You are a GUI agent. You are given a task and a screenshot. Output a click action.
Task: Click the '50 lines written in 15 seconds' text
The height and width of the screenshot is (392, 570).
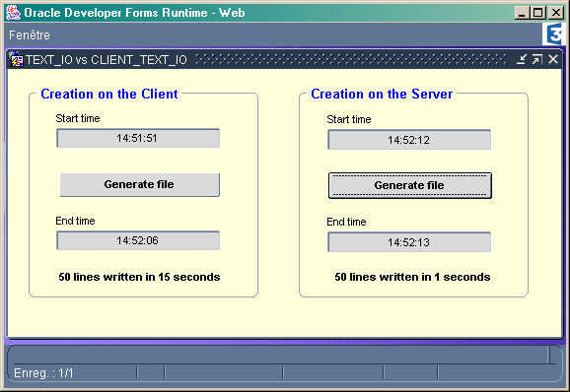point(139,277)
